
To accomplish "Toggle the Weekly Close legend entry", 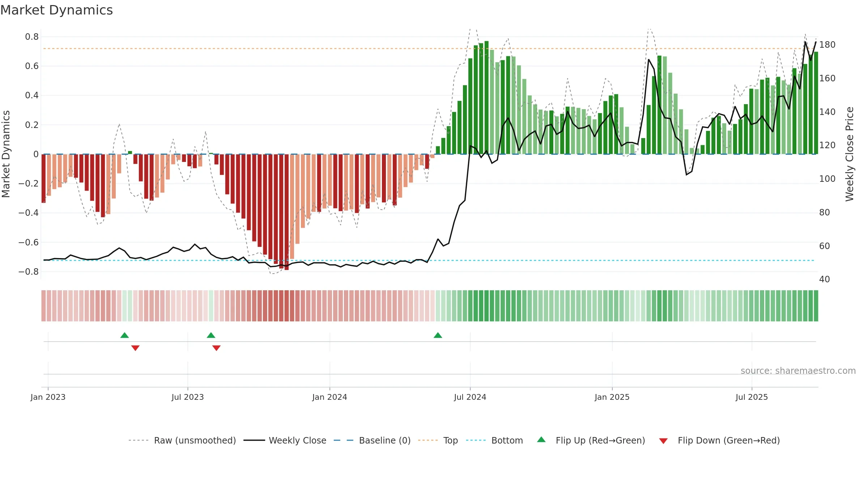I will point(285,440).
